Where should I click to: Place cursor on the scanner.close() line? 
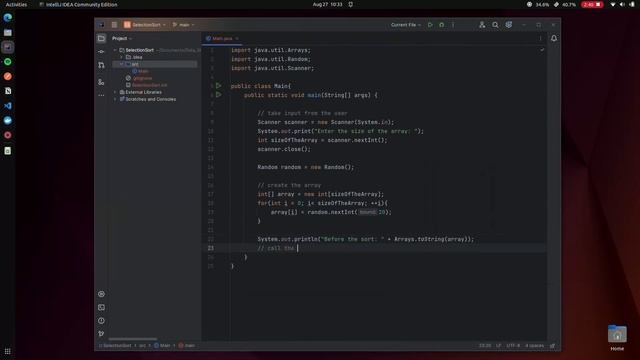[284, 149]
